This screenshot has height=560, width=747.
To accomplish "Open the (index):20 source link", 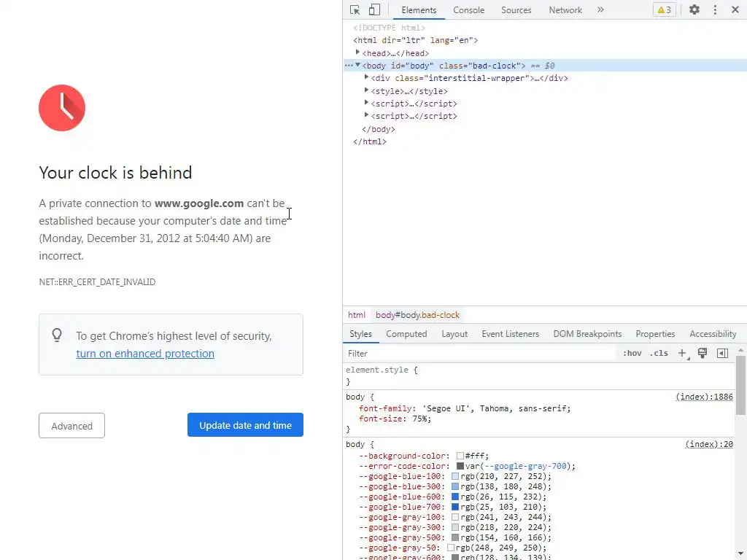I will pos(709,444).
